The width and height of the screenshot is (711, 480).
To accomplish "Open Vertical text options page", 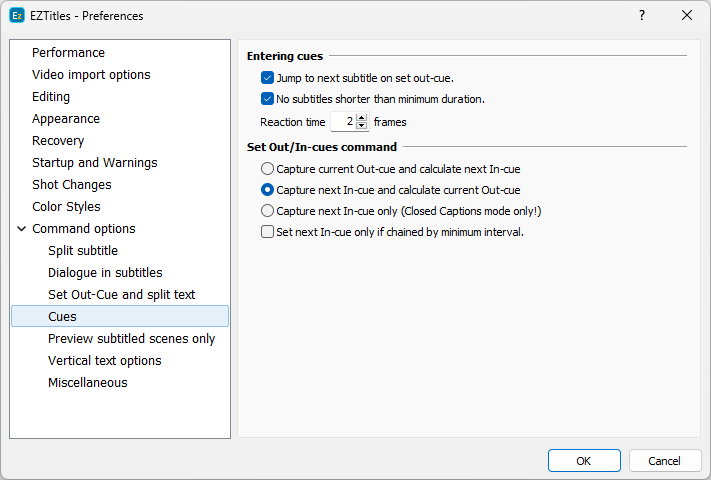I will 104,361.
